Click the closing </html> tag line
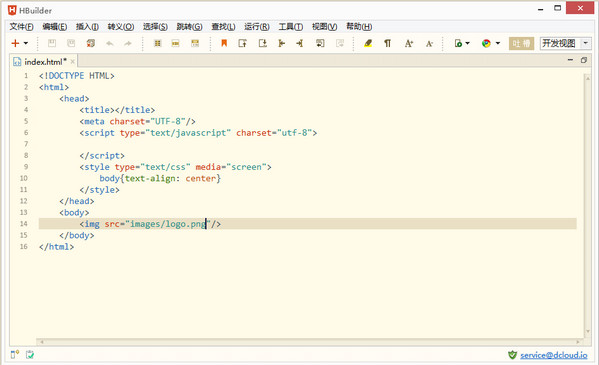 coord(56,247)
